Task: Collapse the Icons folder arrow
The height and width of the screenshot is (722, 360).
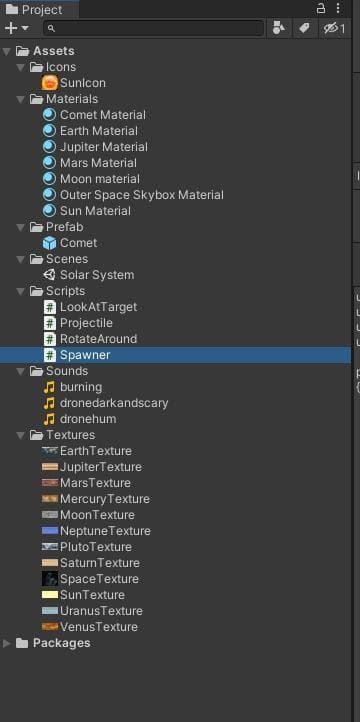Action: (20, 67)
